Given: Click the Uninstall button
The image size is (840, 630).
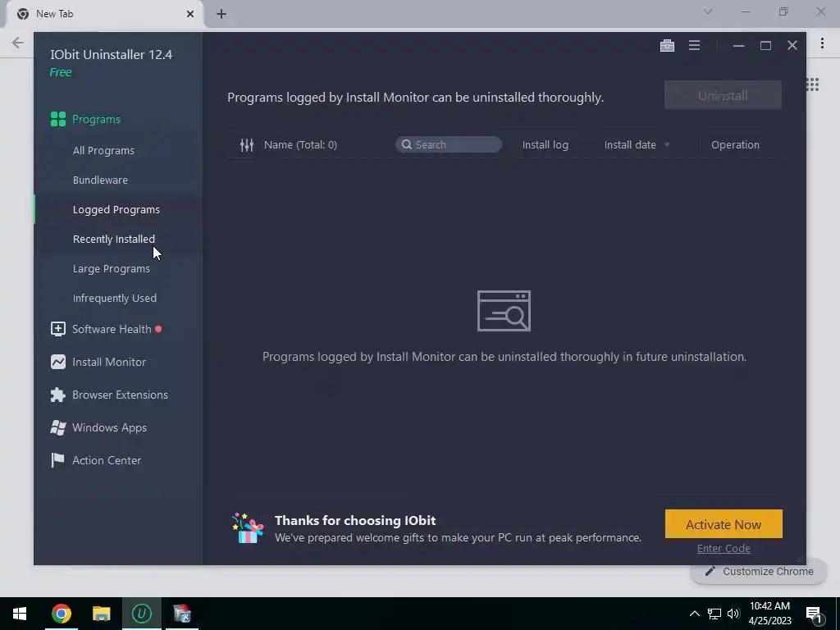Looking at the screenshot, I should coord(723,95).
